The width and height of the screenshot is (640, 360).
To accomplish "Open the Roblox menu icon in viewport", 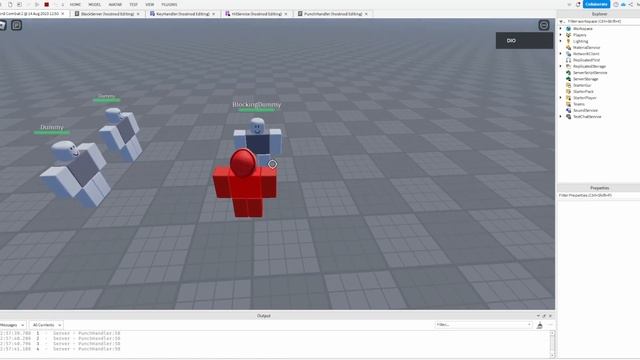I will [x=2, y=25].
